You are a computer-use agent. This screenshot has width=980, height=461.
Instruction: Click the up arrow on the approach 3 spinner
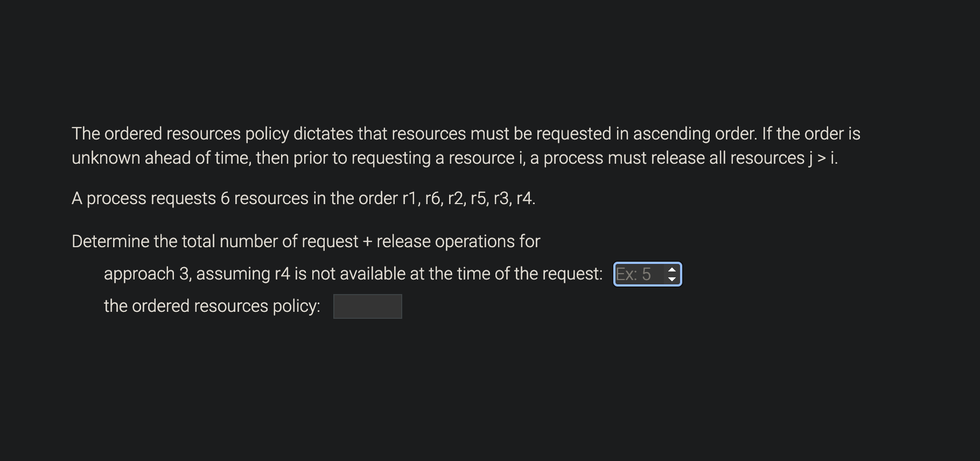(x=671, y=269)
